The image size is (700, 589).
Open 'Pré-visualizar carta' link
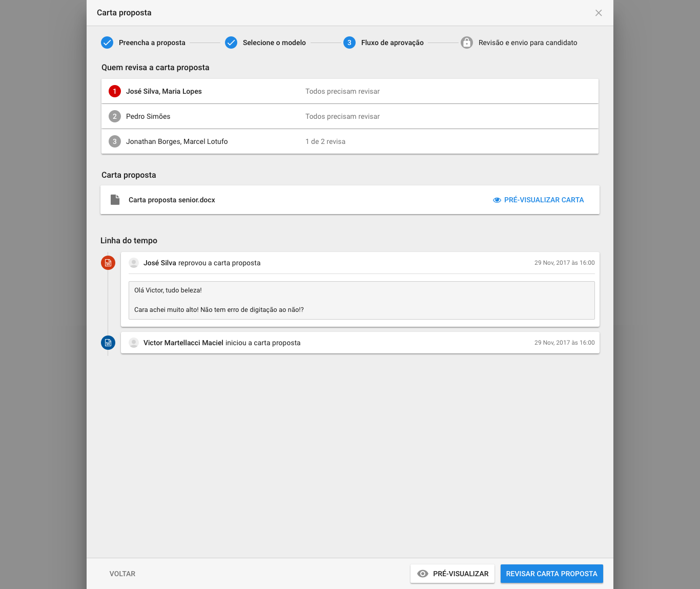coord(539,200)
